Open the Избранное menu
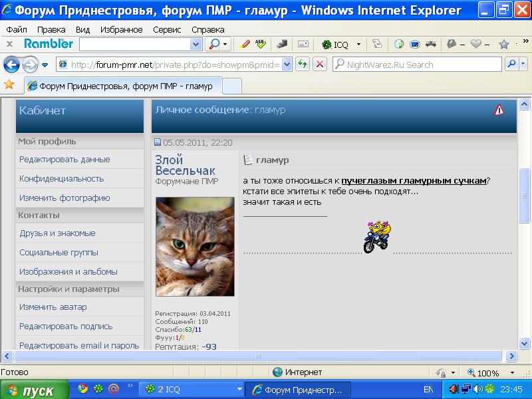The image size is (532, 399). tap(121, 30)
